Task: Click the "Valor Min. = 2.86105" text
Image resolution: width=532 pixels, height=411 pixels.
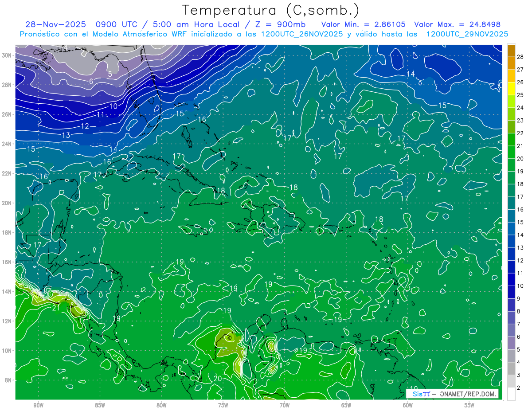Action: point(364,24)
